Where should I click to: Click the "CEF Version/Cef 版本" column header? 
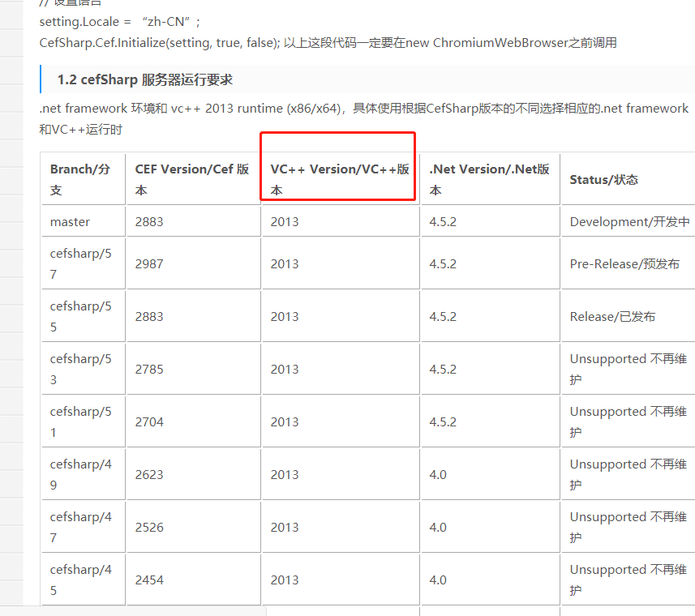(193, 179)
